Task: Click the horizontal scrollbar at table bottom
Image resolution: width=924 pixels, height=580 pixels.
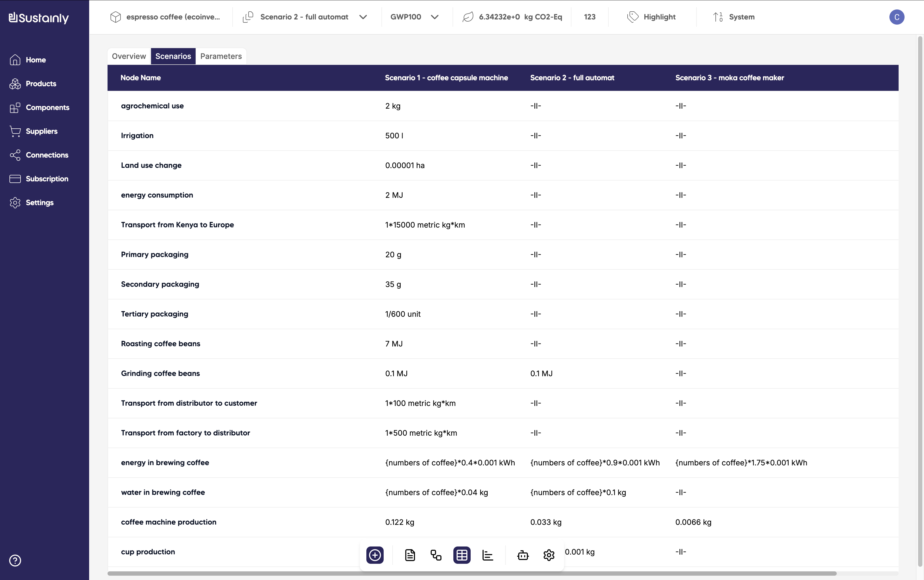Action: (471, 574)
